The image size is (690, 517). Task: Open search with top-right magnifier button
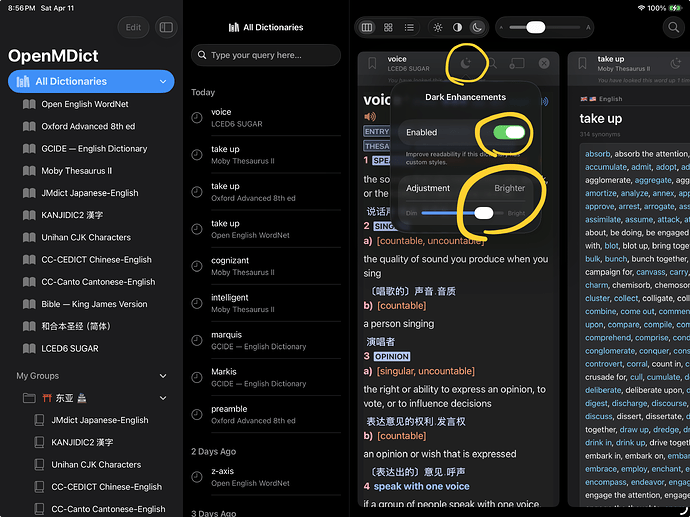tap(673, 27)
